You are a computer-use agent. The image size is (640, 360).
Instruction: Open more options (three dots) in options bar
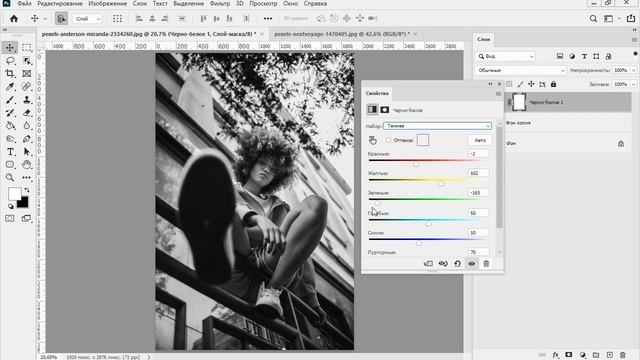pos(268,18)
